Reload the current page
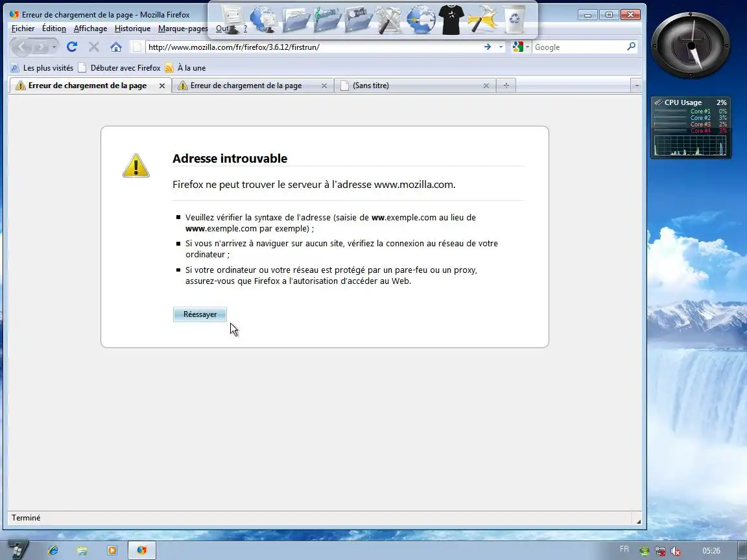Screen dimensions: 747x560 click(x=72, y=47)
